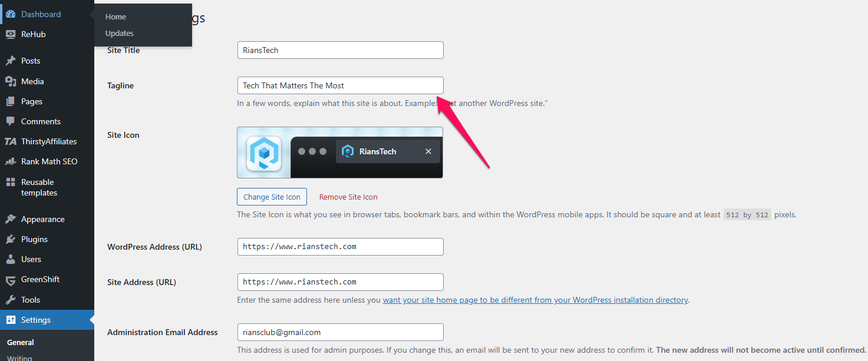Open the site home page different link

tap(535, 300)
